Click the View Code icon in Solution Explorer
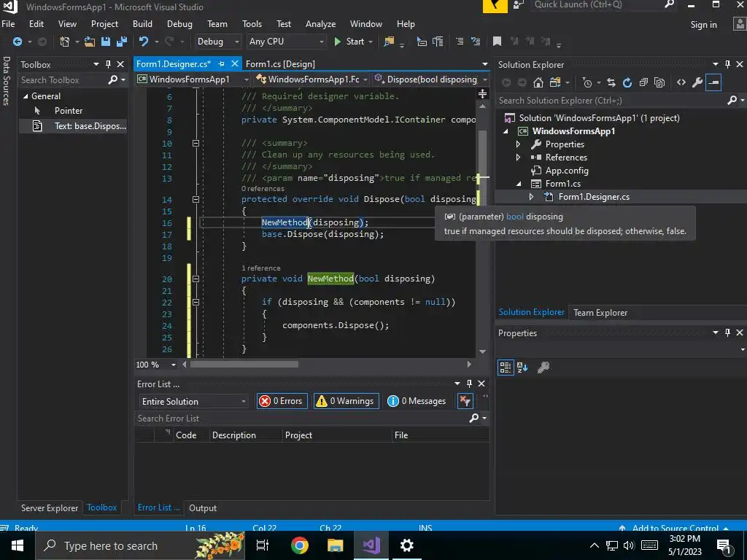The width and height of the screenshot is (747, 560). [681, 83]
